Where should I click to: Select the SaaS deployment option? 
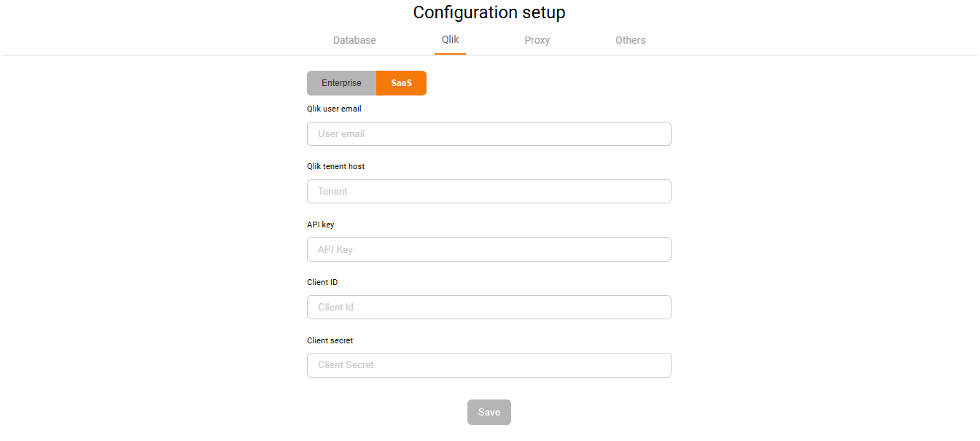pos(401,83)
